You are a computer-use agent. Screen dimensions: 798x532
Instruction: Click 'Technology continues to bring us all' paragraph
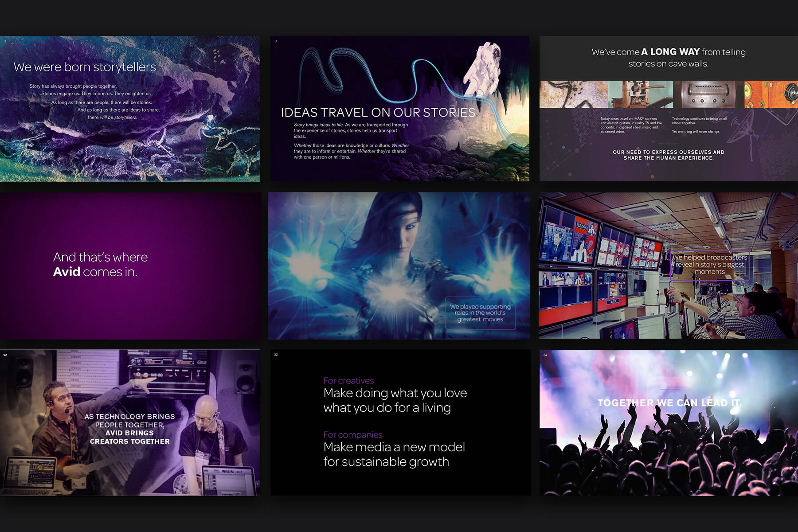click(x=699, y=121)
